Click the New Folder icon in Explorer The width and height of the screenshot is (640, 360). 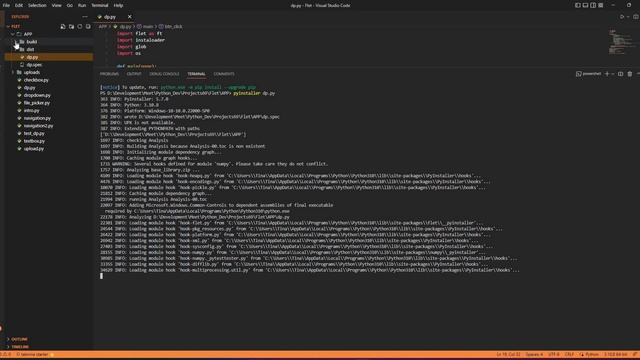pos(71,27)
